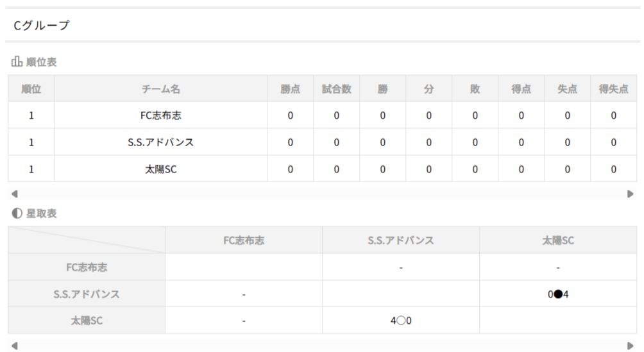Image resolution: width=644 pixels, height=352 pixels.
Task: Click the 勝点 column header
Action: pyautogui.click(x=290, y=89)
